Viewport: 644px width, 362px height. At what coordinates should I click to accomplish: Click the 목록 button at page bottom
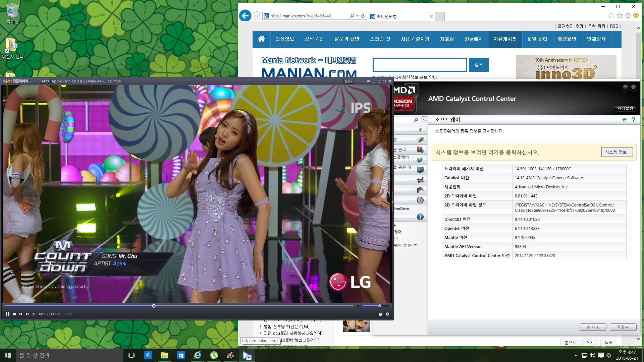pyautogui.click(x=608, y=342)
